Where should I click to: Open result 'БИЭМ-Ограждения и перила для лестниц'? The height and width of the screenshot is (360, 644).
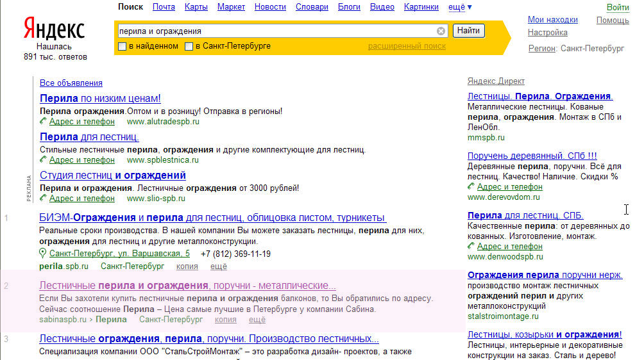point(213,218)
